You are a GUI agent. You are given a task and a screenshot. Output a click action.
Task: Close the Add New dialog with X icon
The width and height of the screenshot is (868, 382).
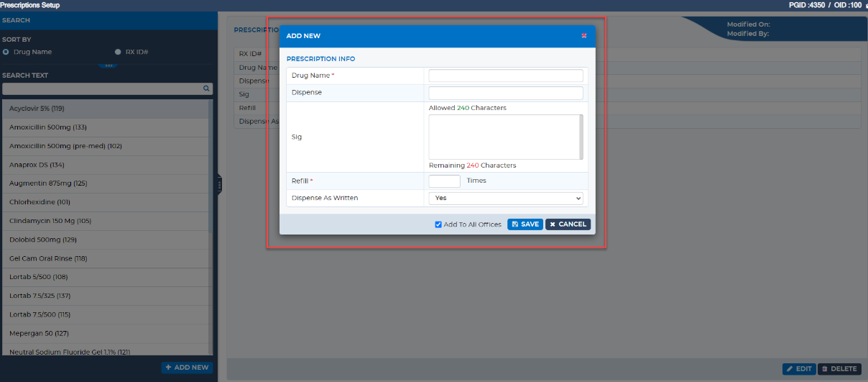(x=584, y=35)
